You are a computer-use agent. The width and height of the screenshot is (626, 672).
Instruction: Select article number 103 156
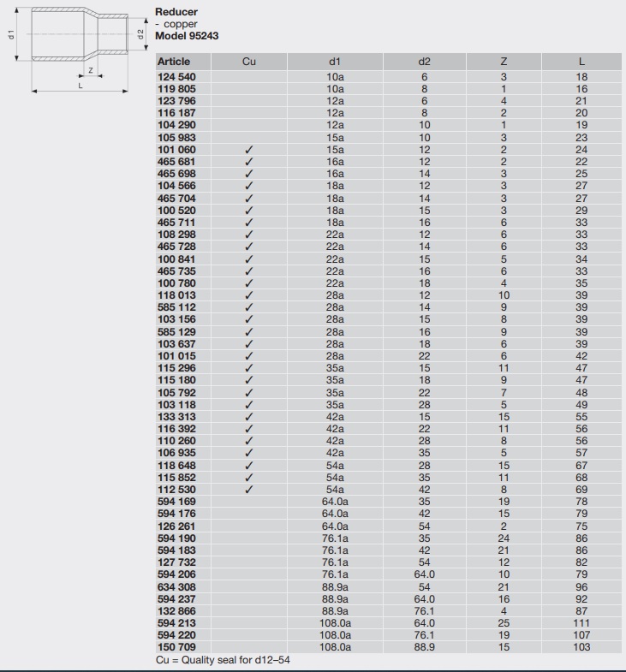(x=176, y=319)
